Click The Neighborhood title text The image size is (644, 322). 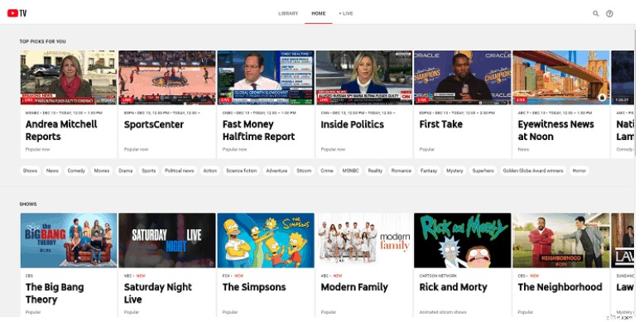point(560,287)
